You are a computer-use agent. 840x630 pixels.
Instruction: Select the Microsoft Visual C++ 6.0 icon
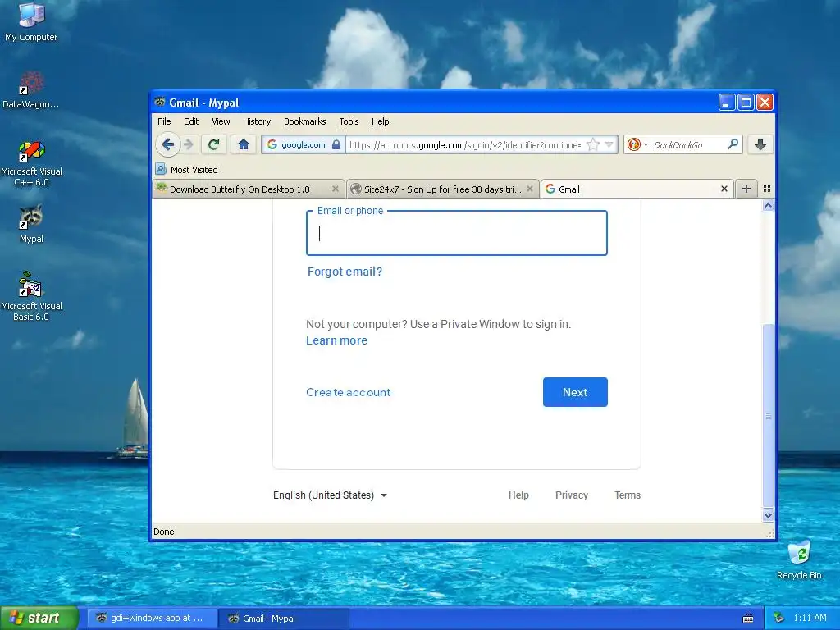click(31, 163)
